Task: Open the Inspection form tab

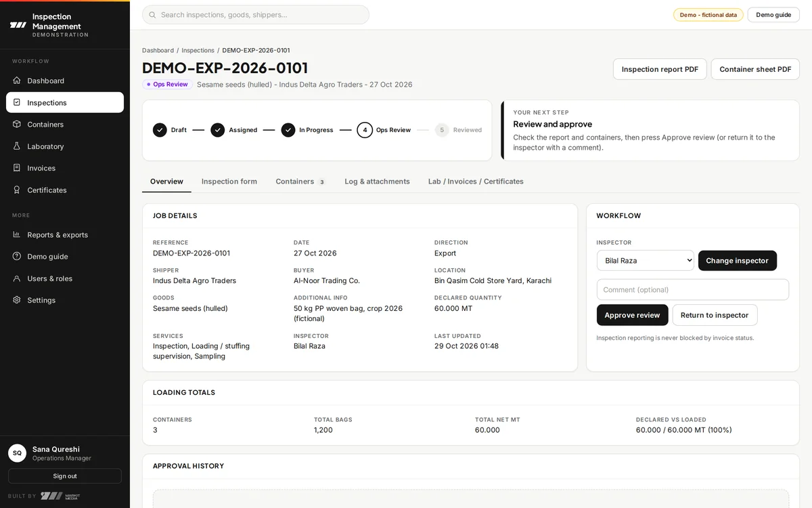Action: pos(229,182)
